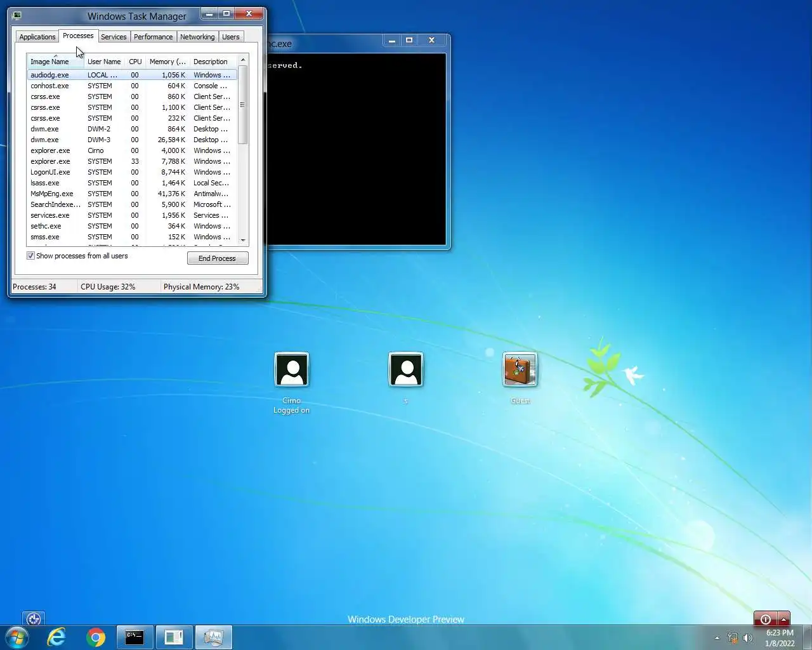
Task: Select the MsMpEng.exe process row
Action: [132, 194]
